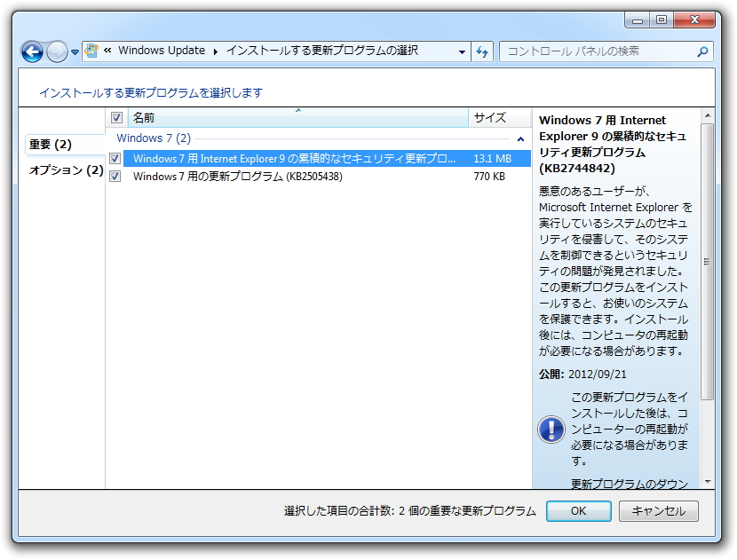Uncheck the select-all checkbox in the header

[x=116, y=117]
